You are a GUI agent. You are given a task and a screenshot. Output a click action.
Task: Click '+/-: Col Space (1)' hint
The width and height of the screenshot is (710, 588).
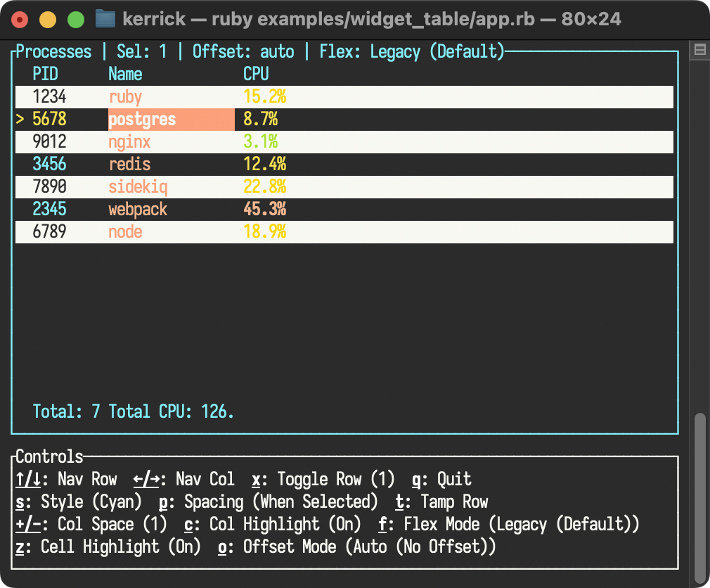(x=91, y=524)
